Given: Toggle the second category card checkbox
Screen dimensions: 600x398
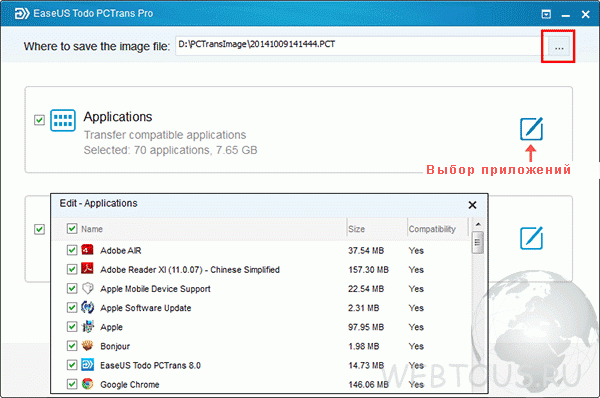Looking at the screenshot, I should pos(39,229).
